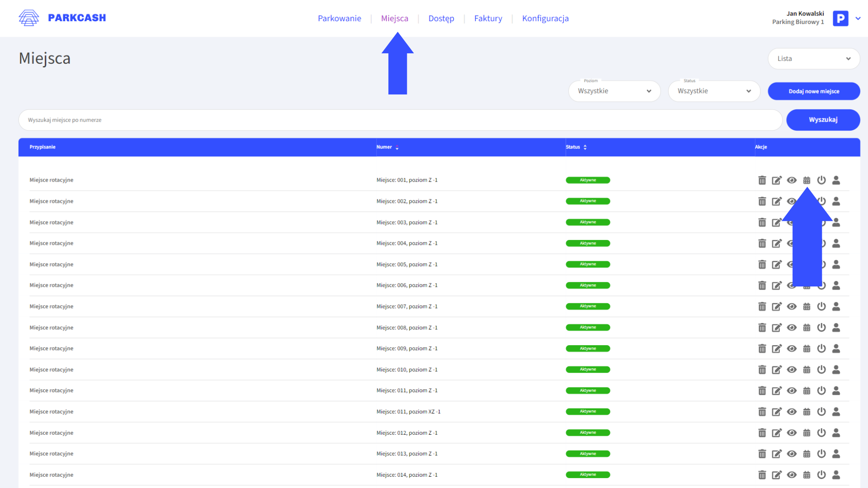Open edit icon for place 011 poziom XZ
The image size is (868, 488).
point(777,412)
